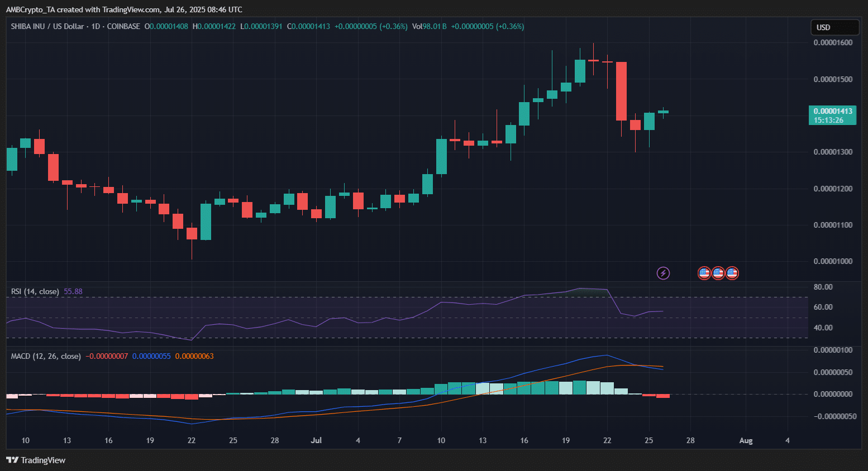
Task: Click the orange MACD signal value 0.00000063
Action: 194,356
